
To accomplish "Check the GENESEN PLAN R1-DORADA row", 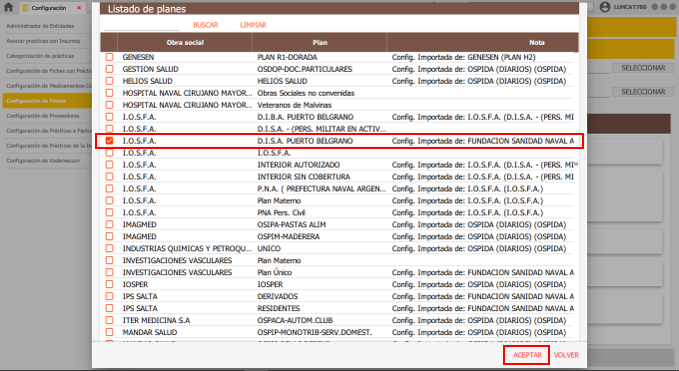I will [109, 57].
